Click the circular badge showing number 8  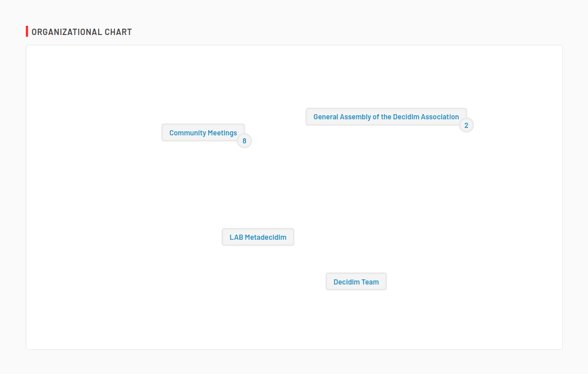click(244, 141)
